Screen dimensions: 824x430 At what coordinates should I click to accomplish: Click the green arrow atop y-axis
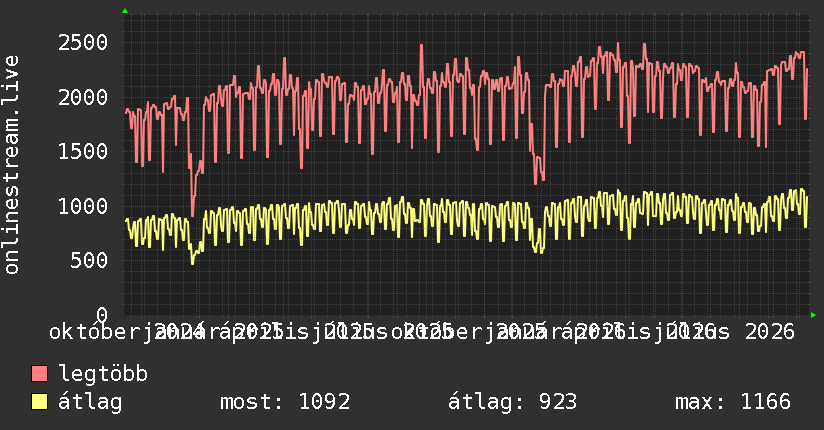tap(125, 11)
